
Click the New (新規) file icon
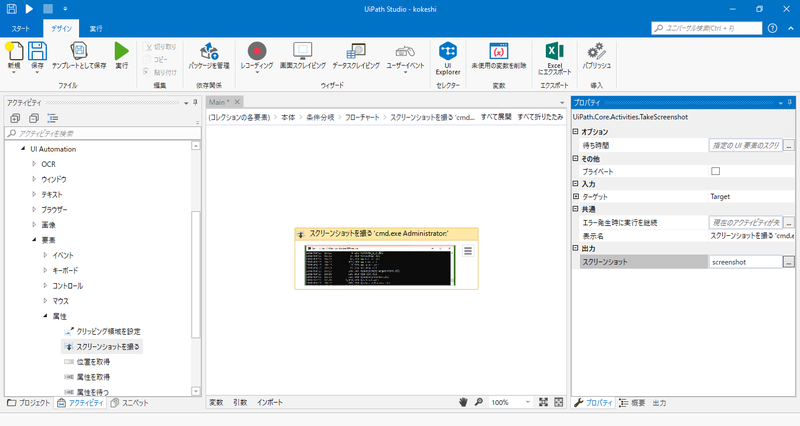(x=14, y=52)
